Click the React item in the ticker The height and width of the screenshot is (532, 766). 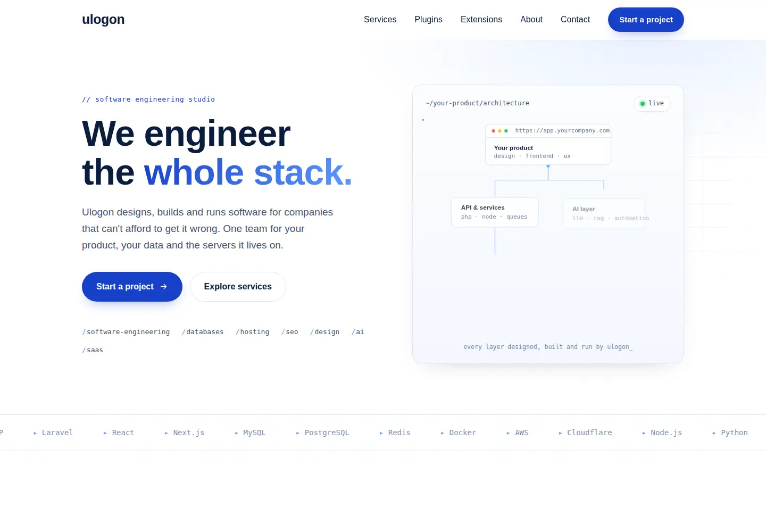coord(119,433)
